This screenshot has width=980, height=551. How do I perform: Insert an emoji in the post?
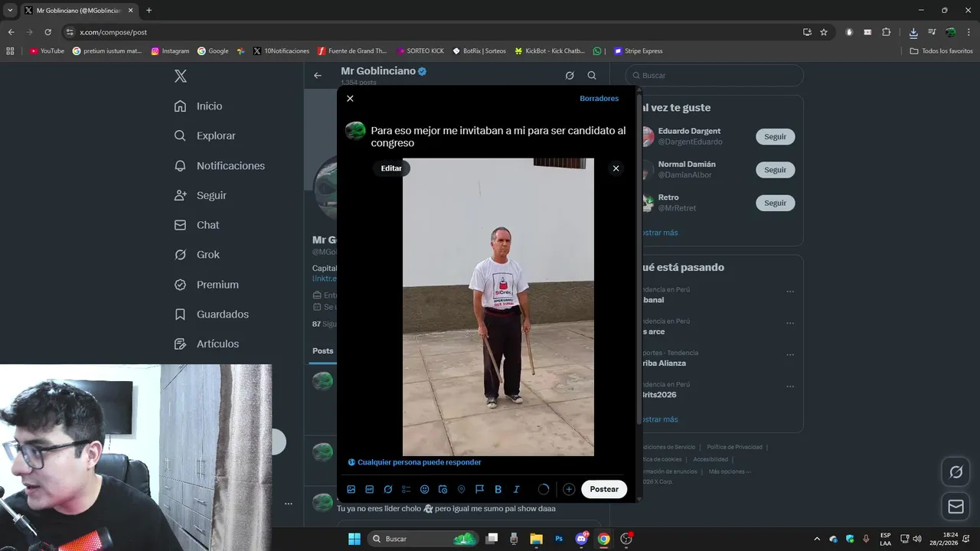[425, 489]
